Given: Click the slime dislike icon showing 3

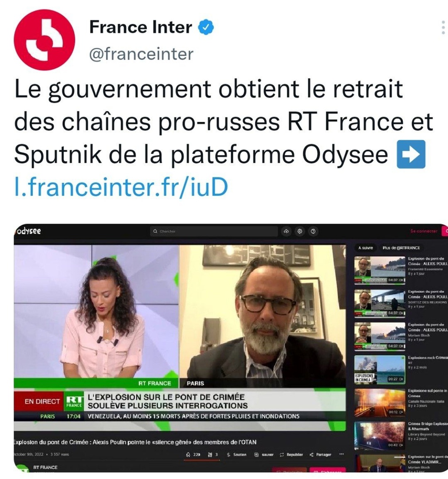Looking at the screenshot, I should point(213,455).
